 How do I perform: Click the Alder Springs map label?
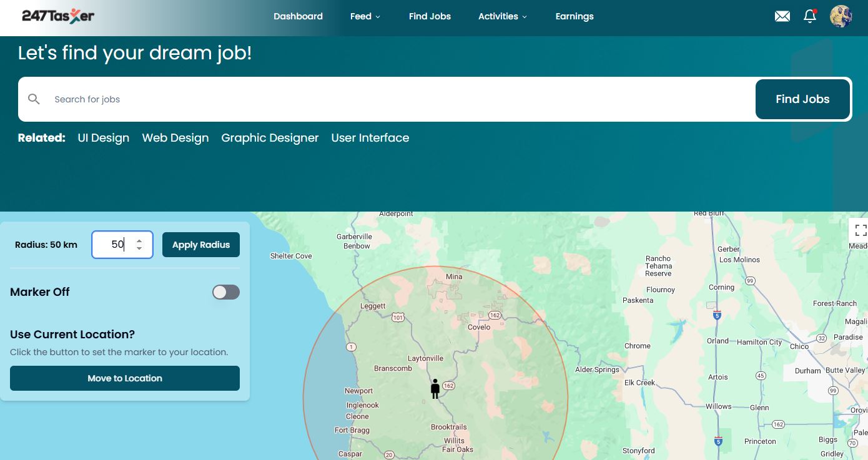coord(597,369)
